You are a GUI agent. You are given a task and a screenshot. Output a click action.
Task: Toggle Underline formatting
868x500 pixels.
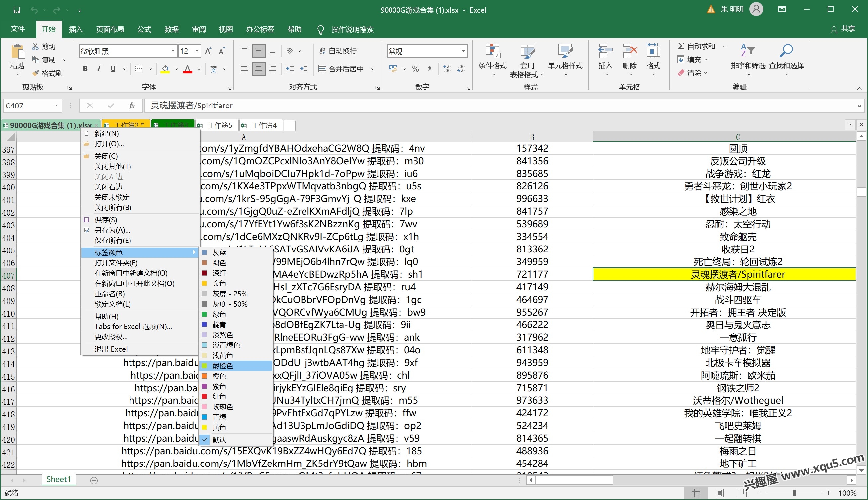point(113,69)
